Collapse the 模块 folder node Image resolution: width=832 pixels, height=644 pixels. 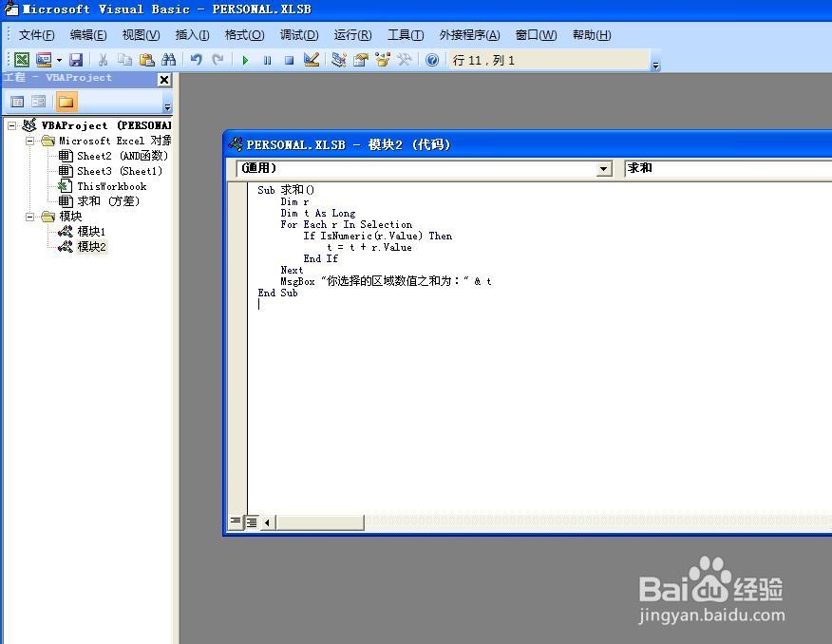30,217
